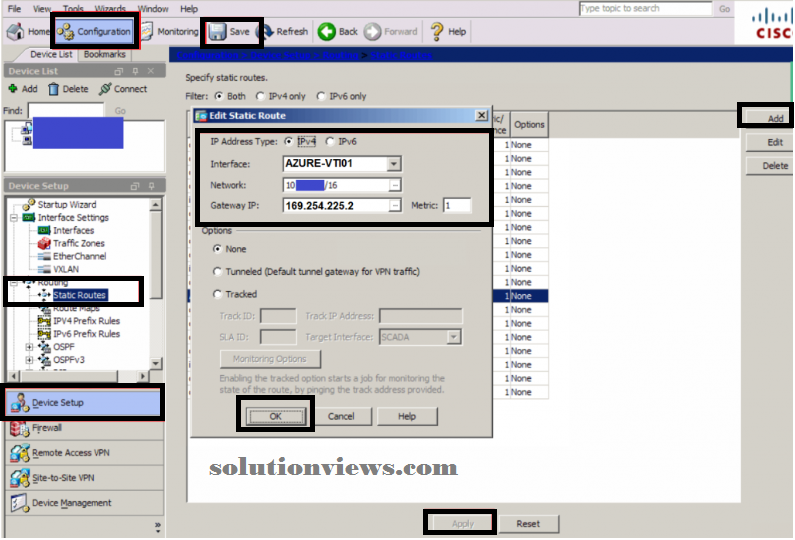Choose IPv4 IP Address Type

(288, 141)
